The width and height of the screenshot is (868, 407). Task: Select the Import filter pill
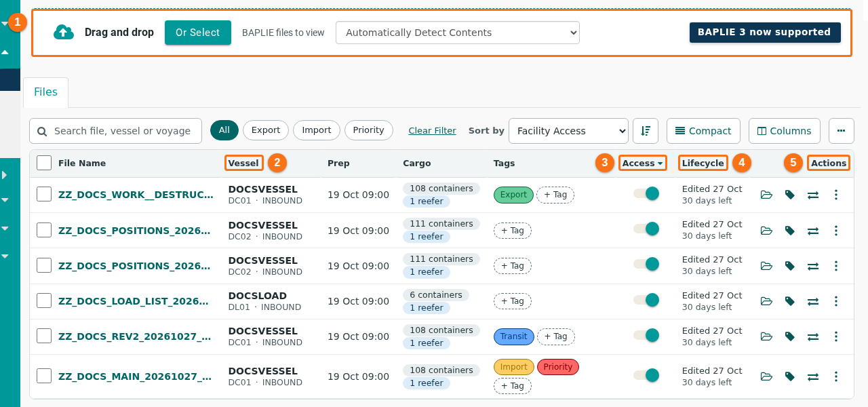317,130
